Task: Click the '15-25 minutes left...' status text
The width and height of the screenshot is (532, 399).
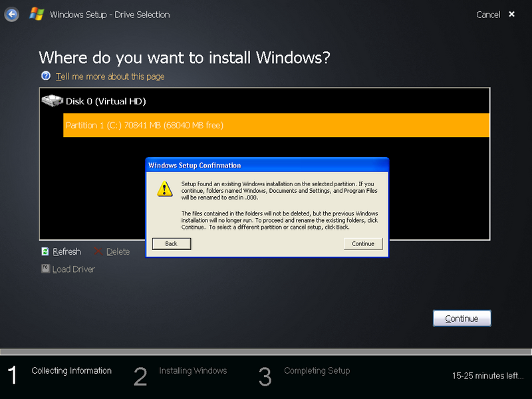Action: click(x=487, y=376)
